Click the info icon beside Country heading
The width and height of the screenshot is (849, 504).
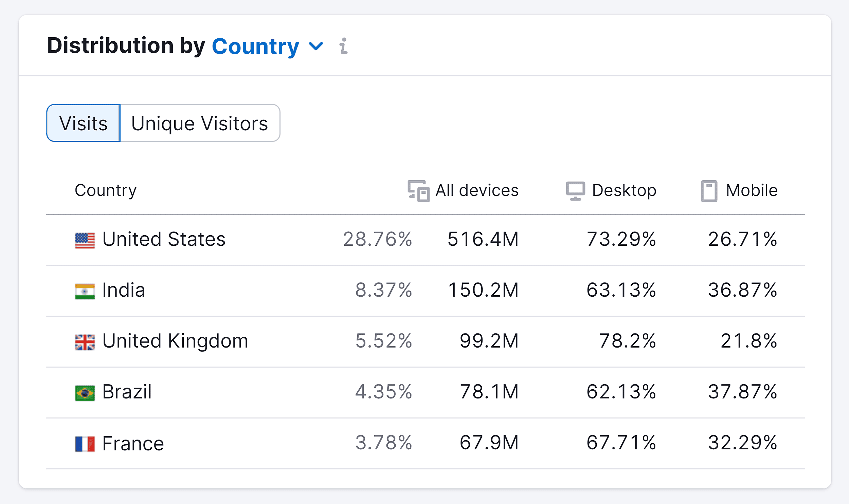pyautogui.click(x=344, y=46)
